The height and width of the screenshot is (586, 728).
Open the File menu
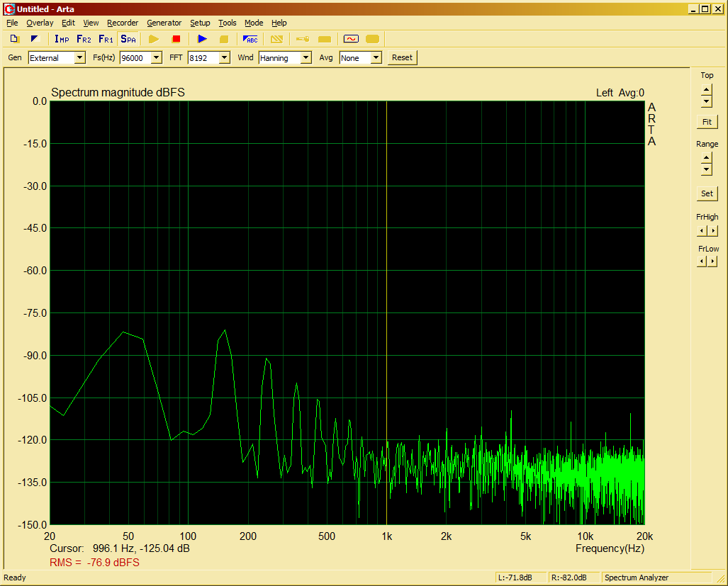tap(12, 23)
